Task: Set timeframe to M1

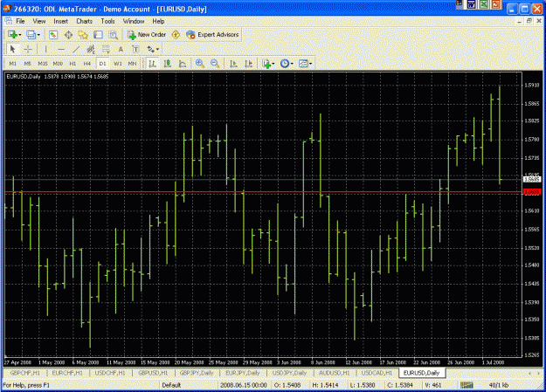Action: 13,64
